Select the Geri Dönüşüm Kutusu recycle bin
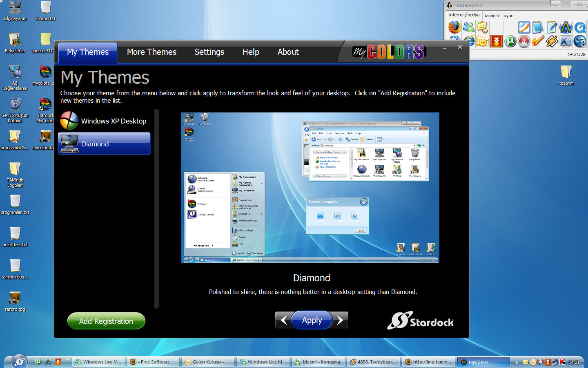 [15, 110]
